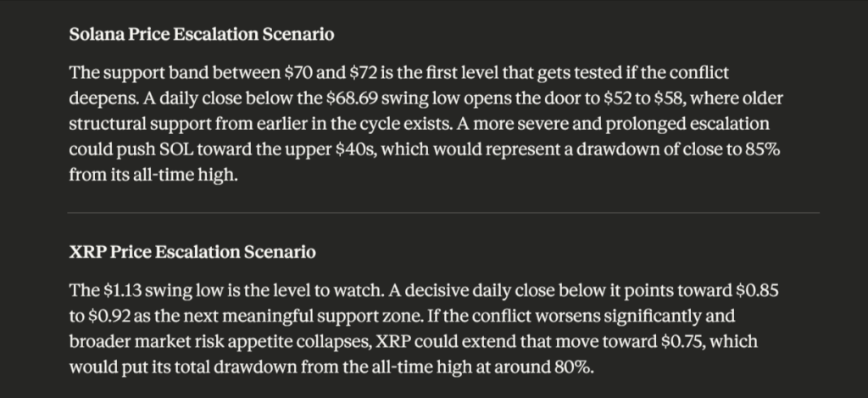Viewport: 868px width, 398px height.
Task: Click the Solana Price Escalation Scenario heading
Action: tap(201, 35)
